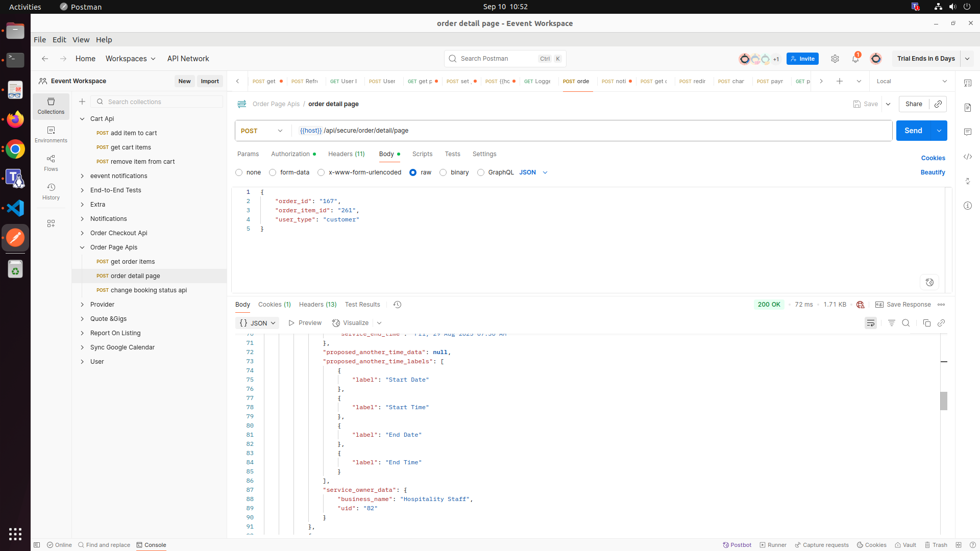Click the Beautify link

[933, 172]
